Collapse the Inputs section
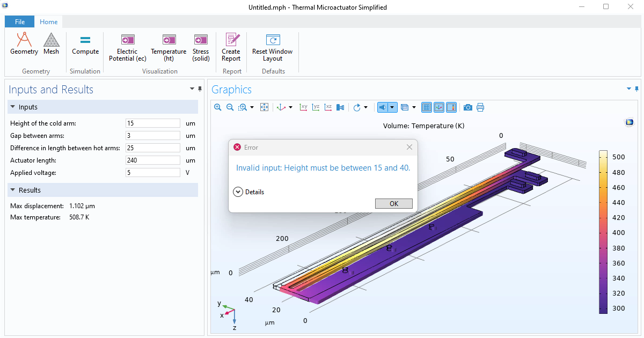The width and height of the screenshot is (644, 338). [x=13, y=107]
